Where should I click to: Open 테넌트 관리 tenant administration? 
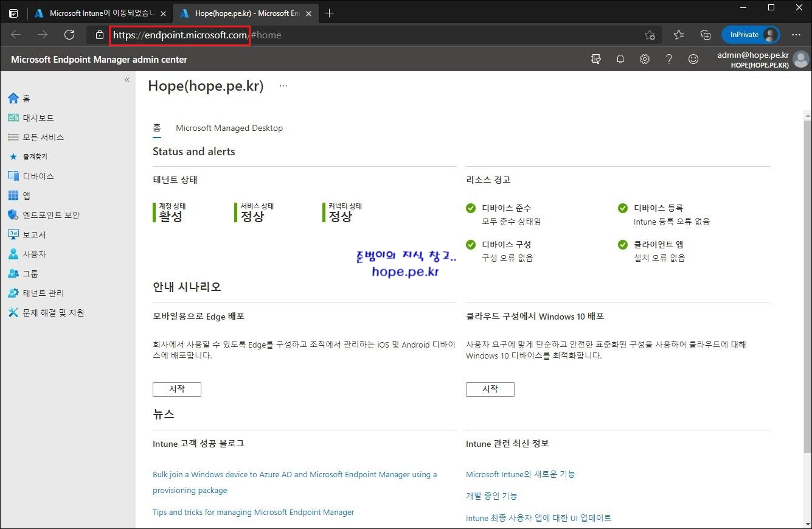tap(36, 293)
